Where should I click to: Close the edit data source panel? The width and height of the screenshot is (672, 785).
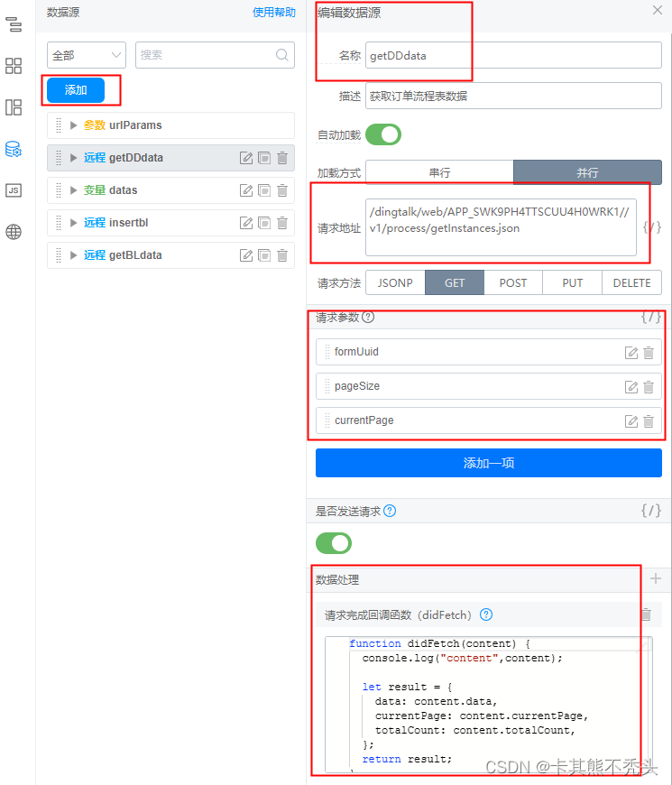point(657,10)
